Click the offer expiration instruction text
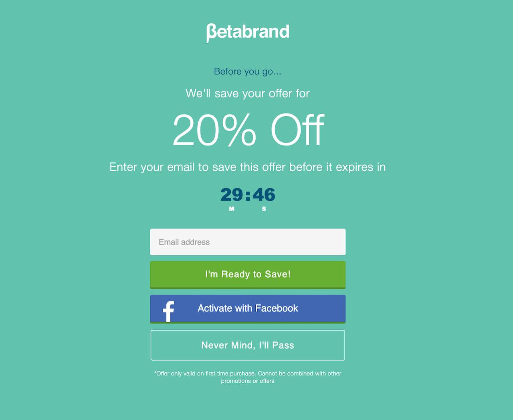 point(247,167)
